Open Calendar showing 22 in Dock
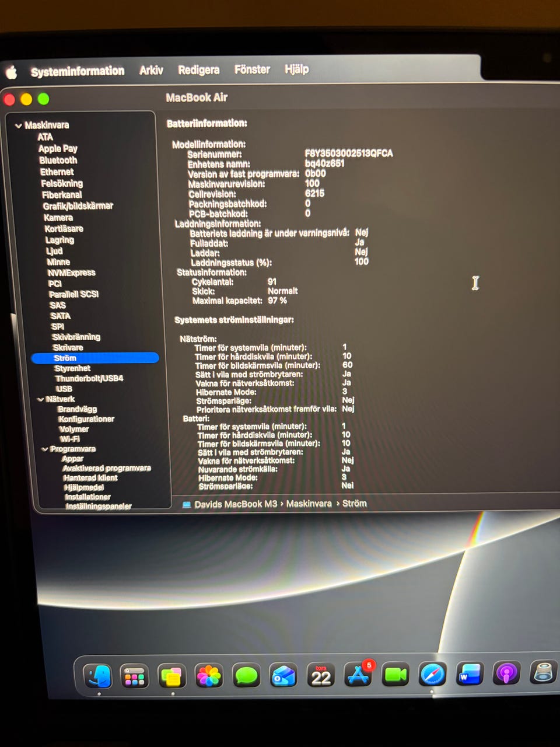 pos(321,676)
